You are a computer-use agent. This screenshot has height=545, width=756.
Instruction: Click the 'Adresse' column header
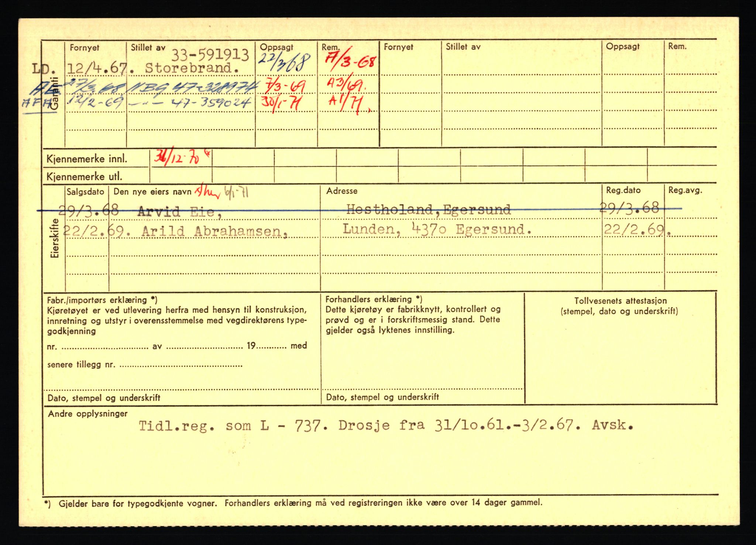click(x=342, y=191)
